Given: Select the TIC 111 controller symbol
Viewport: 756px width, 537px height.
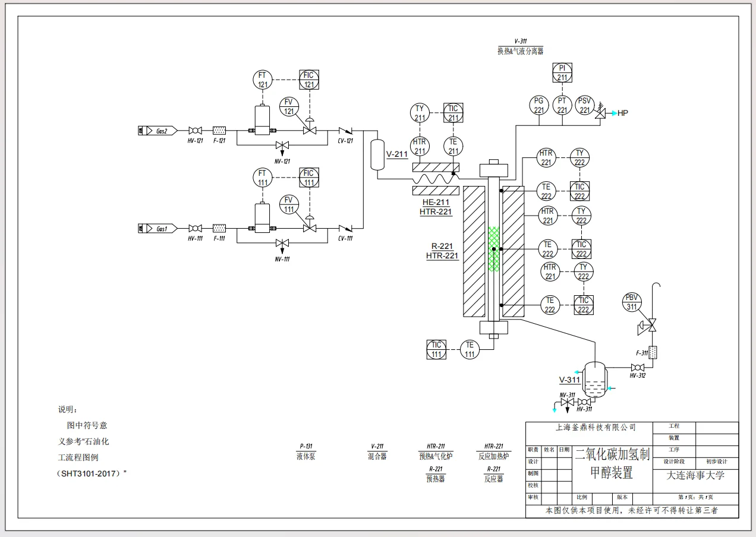Looking at the screenshot, I should (x=437, y=349).
